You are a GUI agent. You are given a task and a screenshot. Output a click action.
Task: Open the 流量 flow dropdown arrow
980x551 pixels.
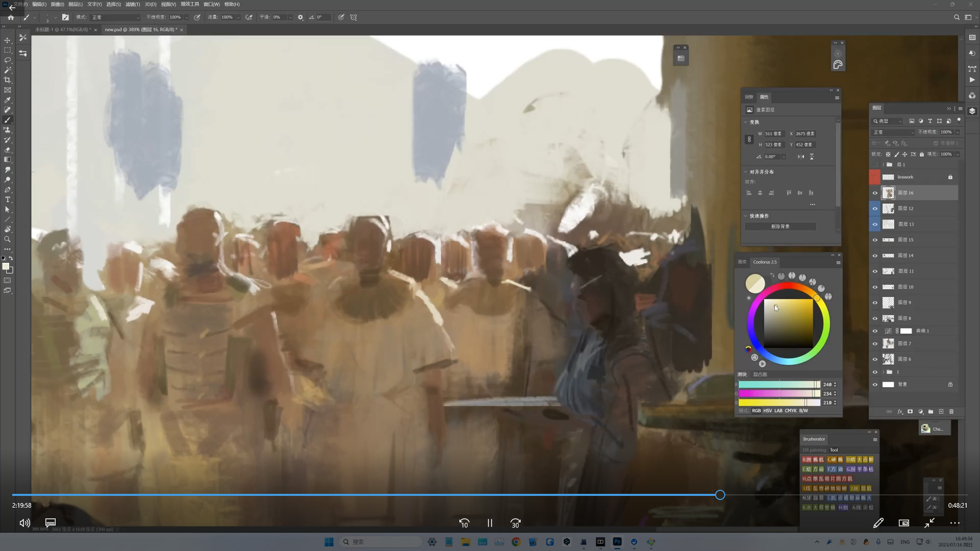(238, 17)
